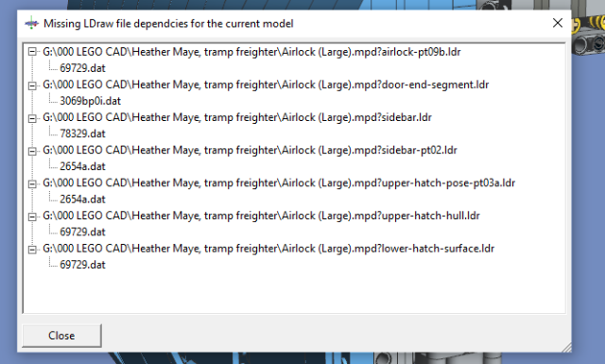
Task: Collapse the door-end-segment.ldr tree node
Action: tap(32, 85)
